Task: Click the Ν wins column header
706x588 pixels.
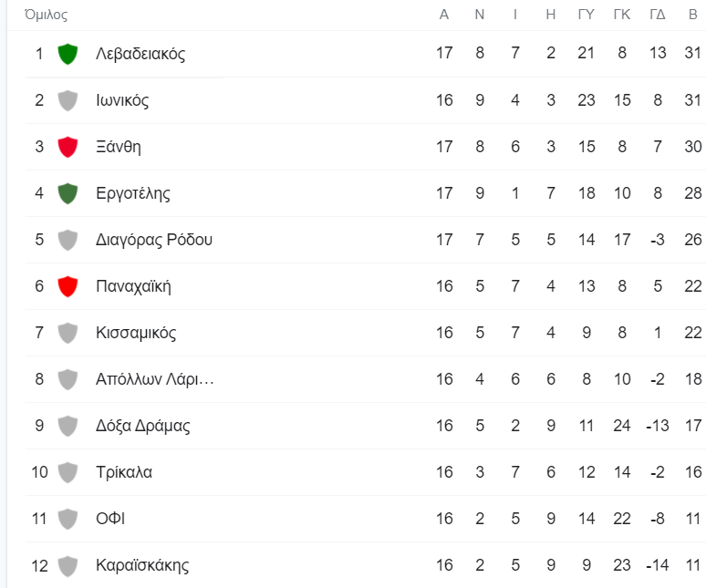Action: tap(480, 15)
